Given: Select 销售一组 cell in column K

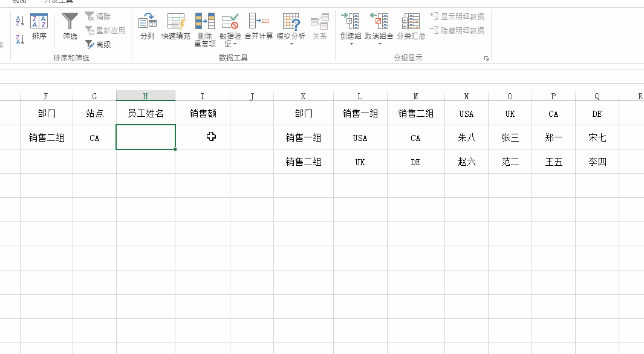Looking at the screenshot, I should (x=304, y=138).
